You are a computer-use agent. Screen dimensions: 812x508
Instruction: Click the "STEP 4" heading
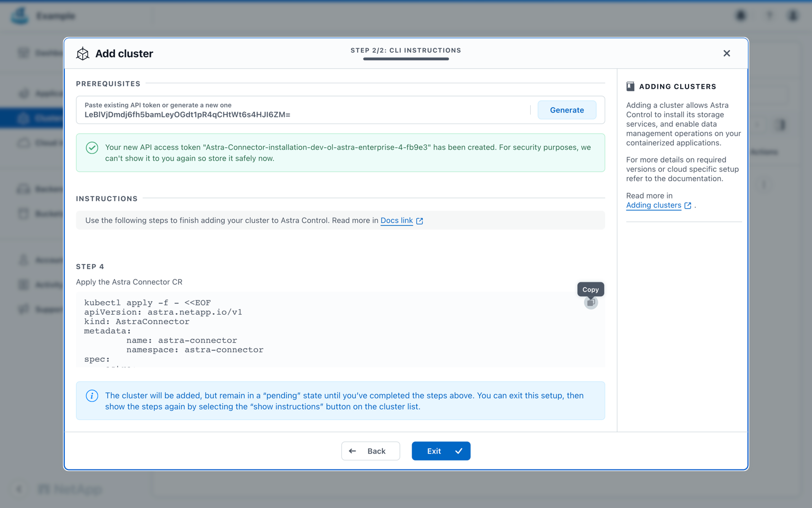pyautogui.click(x=90, y=267)
